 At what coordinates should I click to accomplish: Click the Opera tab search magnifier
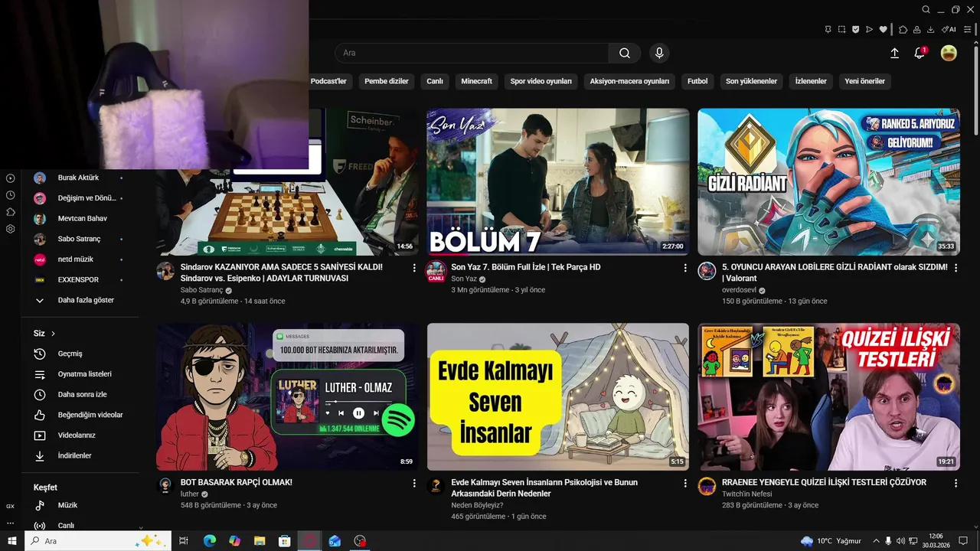926,10
